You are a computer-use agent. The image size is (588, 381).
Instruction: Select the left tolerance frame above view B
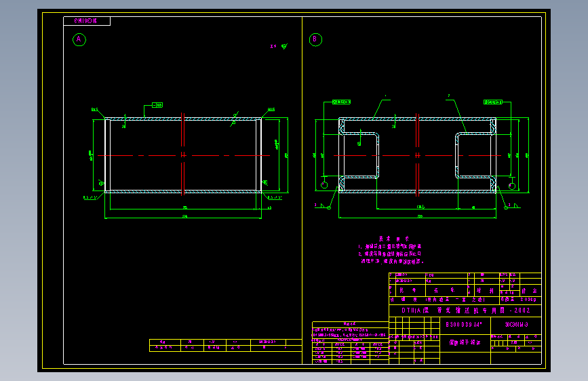(x=341, y=102)
